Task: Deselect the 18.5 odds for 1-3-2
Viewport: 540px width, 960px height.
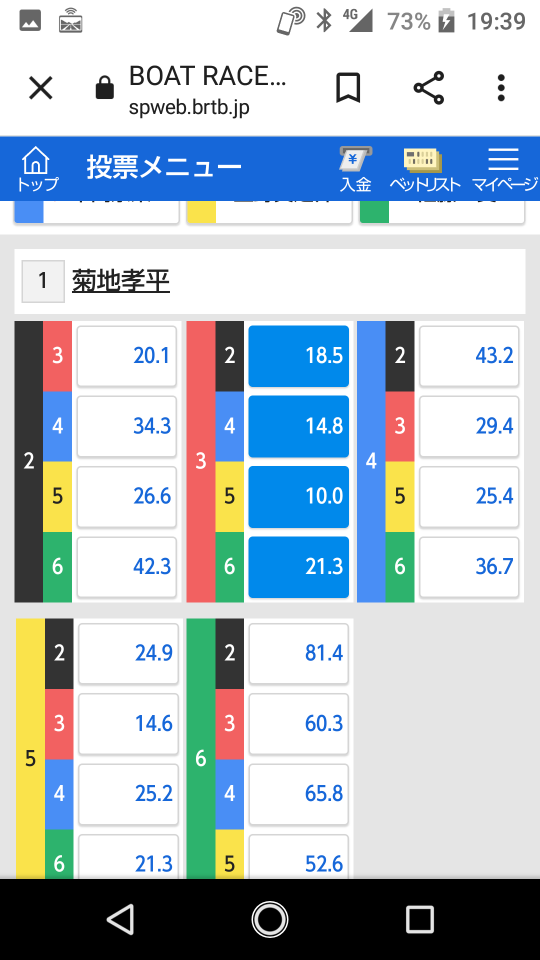Action: (x=299, y=356)
